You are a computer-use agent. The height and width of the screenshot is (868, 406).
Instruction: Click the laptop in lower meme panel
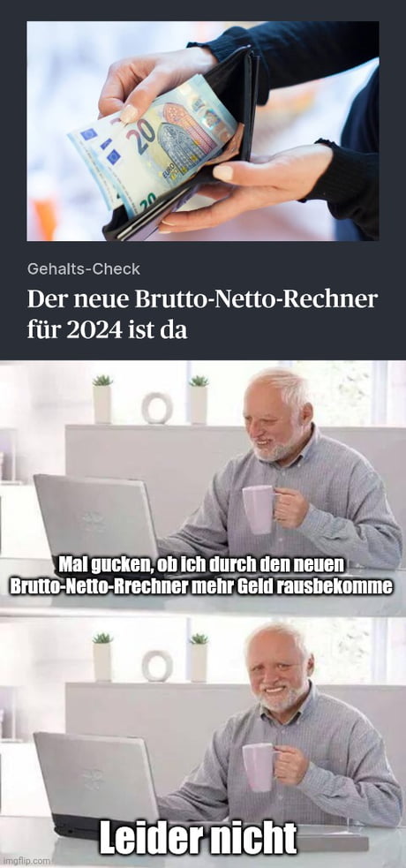click(95, 782)
